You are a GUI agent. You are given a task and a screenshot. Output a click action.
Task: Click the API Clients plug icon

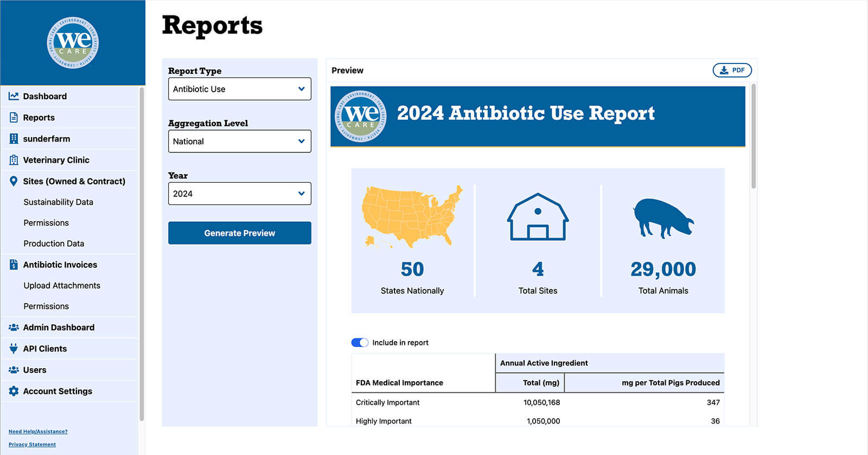tap(14, 349)
